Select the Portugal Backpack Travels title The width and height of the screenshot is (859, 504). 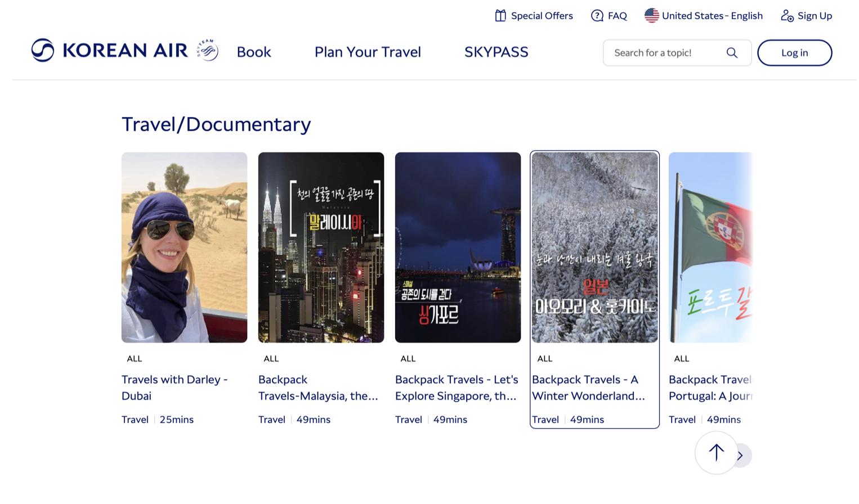[710, 388]
